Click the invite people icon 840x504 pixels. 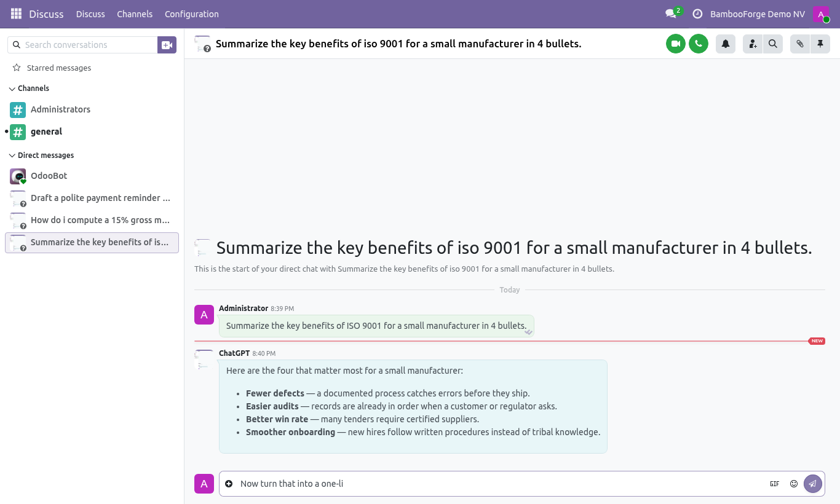tap(753, 44)
